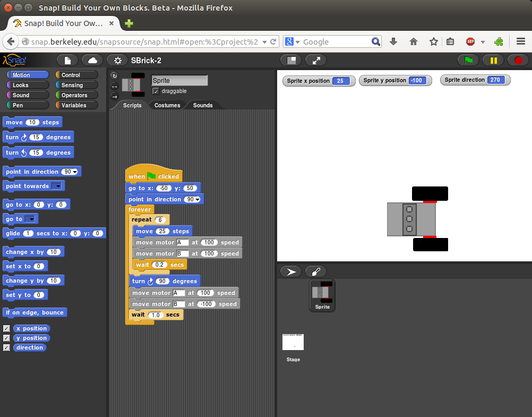
Task: Open the point towards target dropdown
Action: pyautogui.click(x=56, y=186)
